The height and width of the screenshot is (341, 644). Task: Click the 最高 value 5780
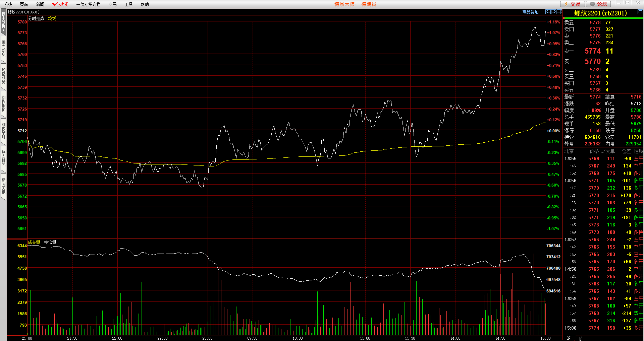click(636, 117)
